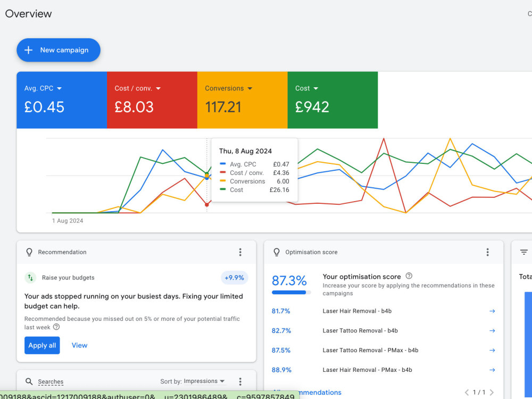Click the green Cost scorecard value £942

pyautogui.click(x=312, y=107)
